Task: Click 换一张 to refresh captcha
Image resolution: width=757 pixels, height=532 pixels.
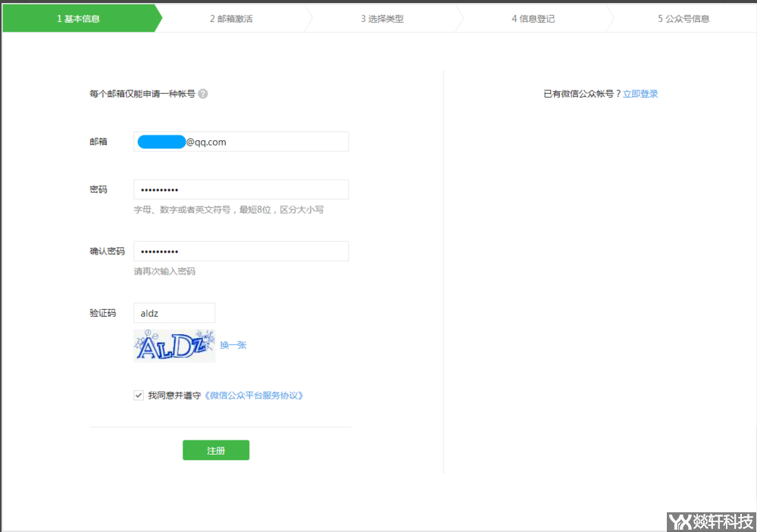Action: (x=234, y=345)
